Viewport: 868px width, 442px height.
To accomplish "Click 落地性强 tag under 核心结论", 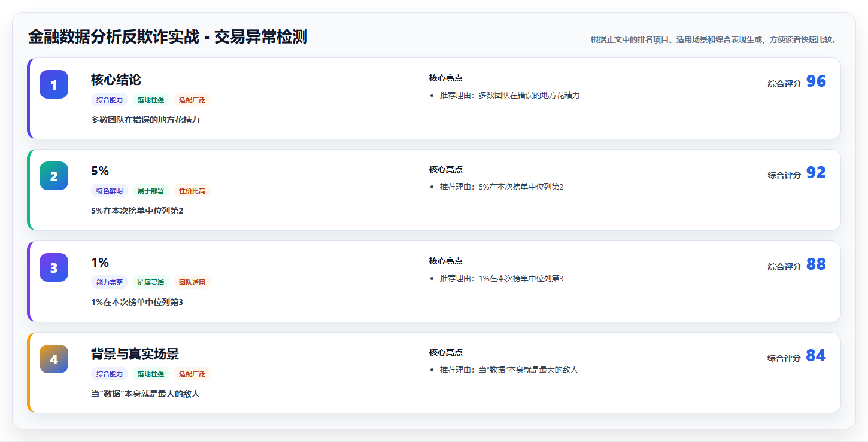I will pyautogui.click(x=151, y=100).
